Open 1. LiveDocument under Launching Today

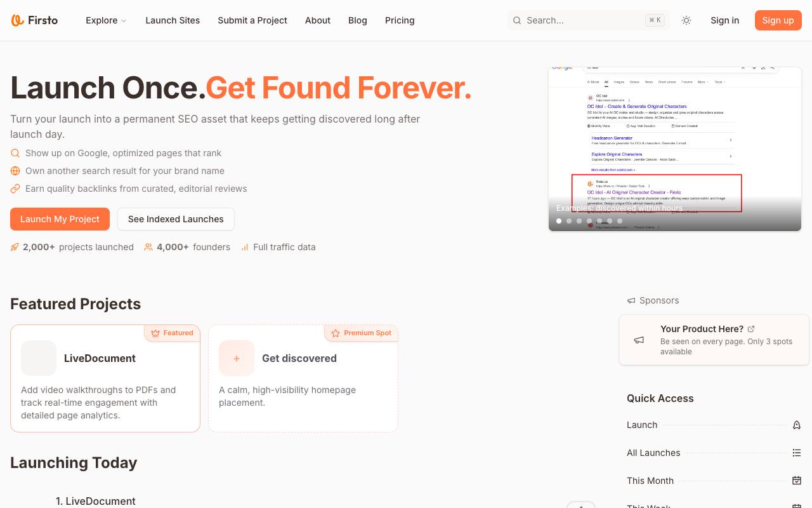click(96, 501)
